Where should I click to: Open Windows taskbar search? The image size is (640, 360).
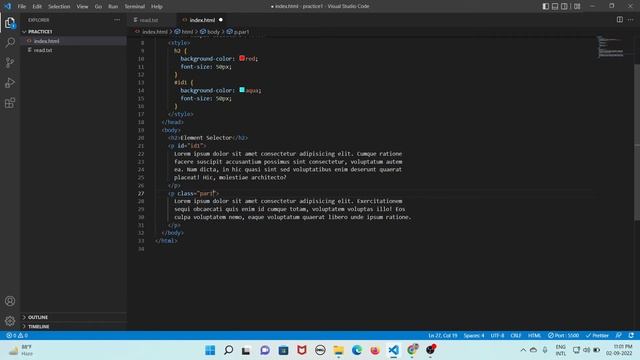click(x=229, y=350)
